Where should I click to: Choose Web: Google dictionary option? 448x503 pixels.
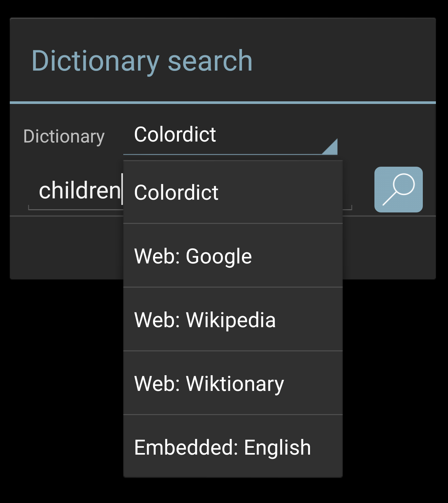click(233, 256)
